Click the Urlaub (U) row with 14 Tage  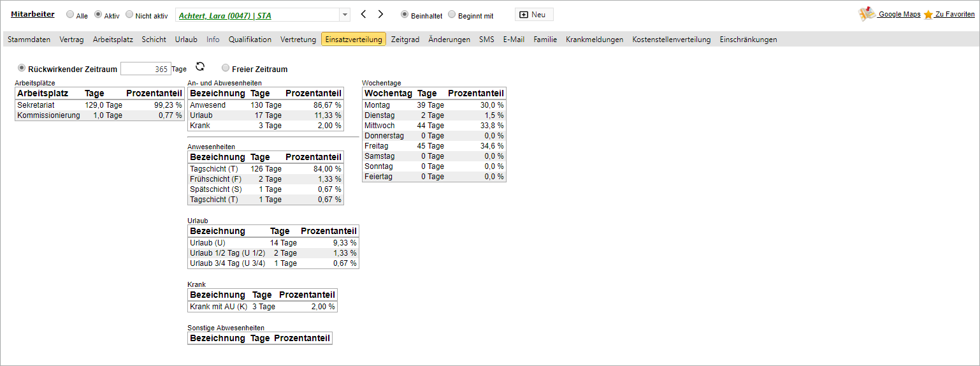click(x=273, y=243)
